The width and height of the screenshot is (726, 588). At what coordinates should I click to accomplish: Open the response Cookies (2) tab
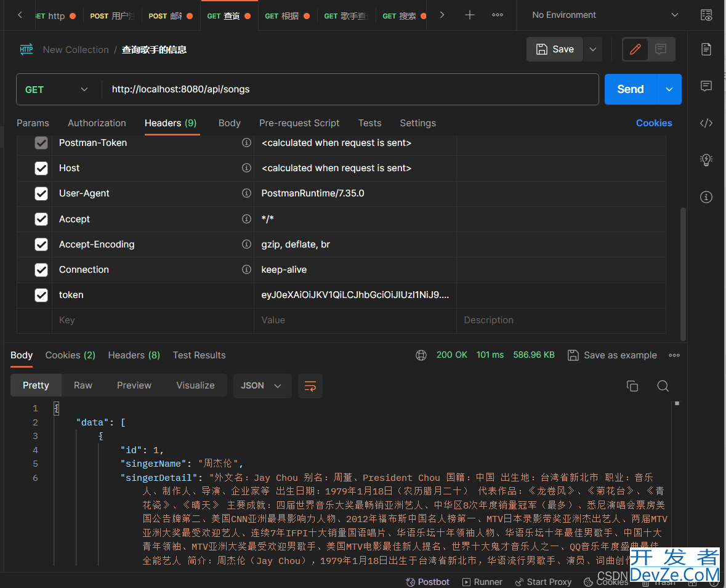point(70,356)
